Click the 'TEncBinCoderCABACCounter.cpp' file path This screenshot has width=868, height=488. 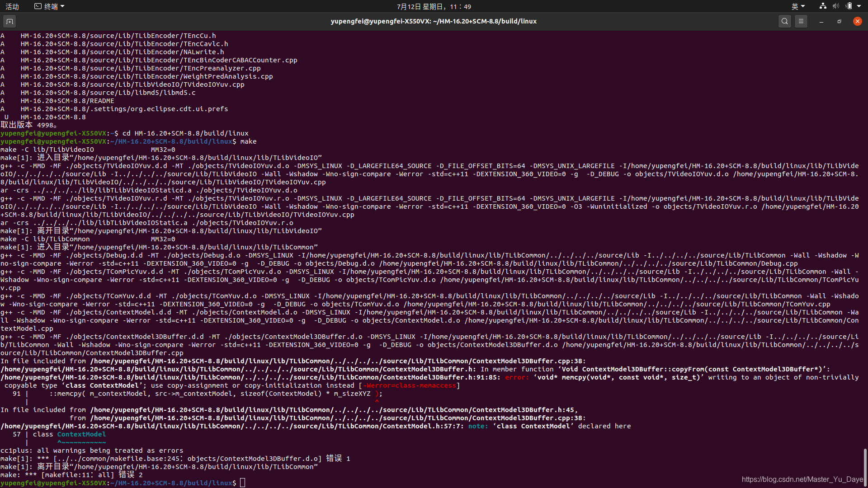pyautogui.click(x=159, y=60)
